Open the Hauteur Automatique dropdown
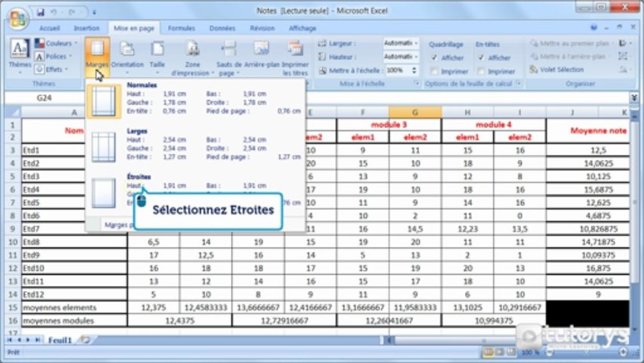This screenshot has width=644, height=363. click(401, 56)
